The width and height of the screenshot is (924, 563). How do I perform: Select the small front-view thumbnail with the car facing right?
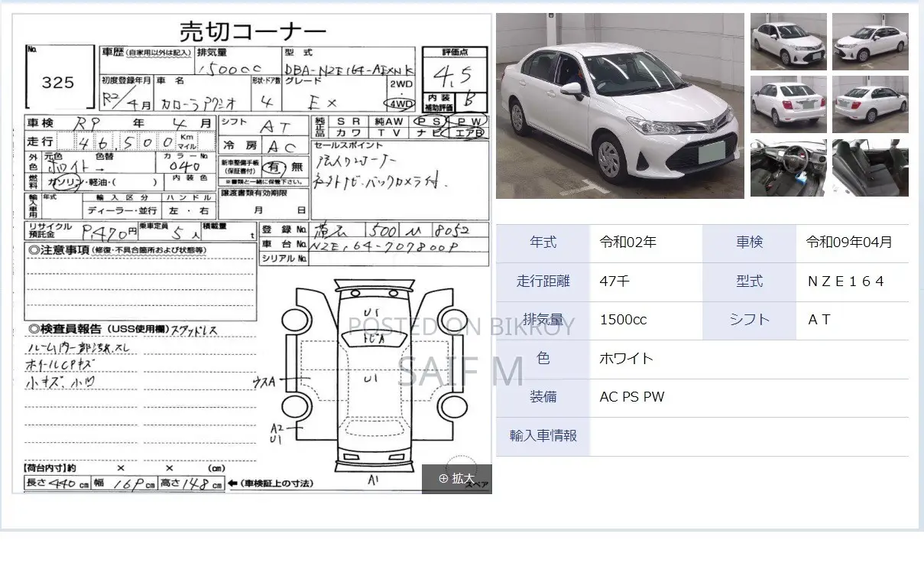[x=789, y=41]
